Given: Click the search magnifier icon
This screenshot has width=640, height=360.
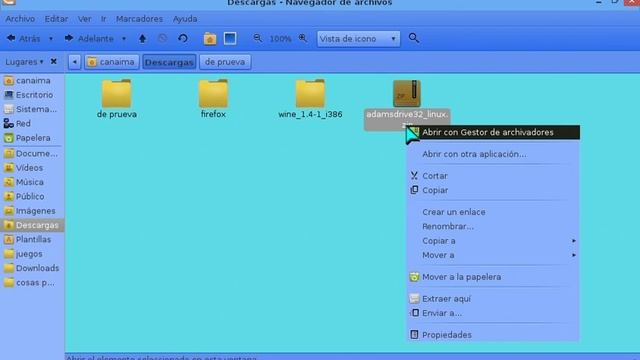Looking at the screenshot, I should point(413,38).
